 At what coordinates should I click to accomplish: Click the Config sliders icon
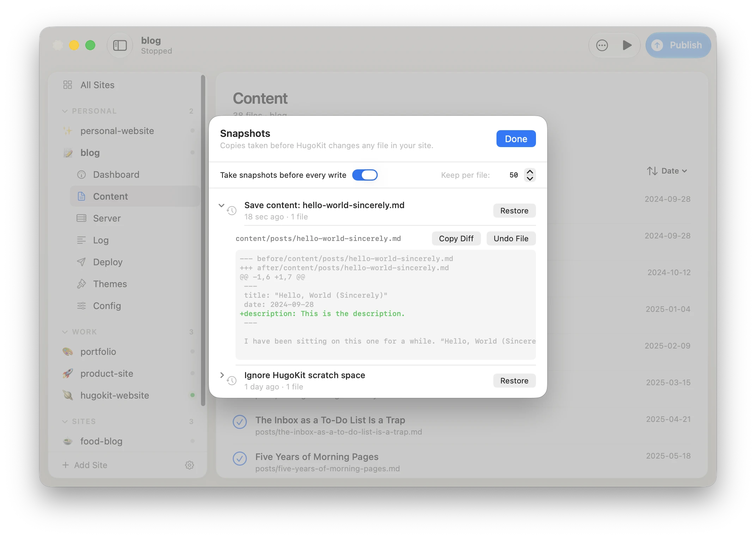81,306
